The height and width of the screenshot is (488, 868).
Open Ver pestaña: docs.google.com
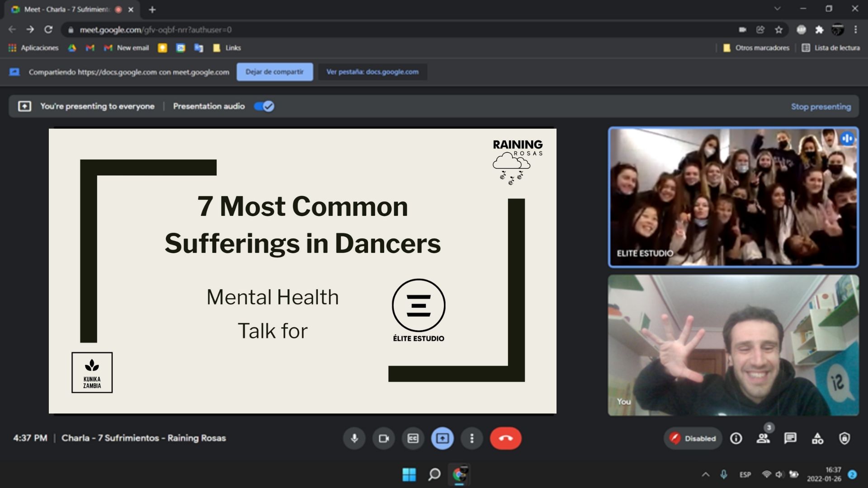[373, 72]
